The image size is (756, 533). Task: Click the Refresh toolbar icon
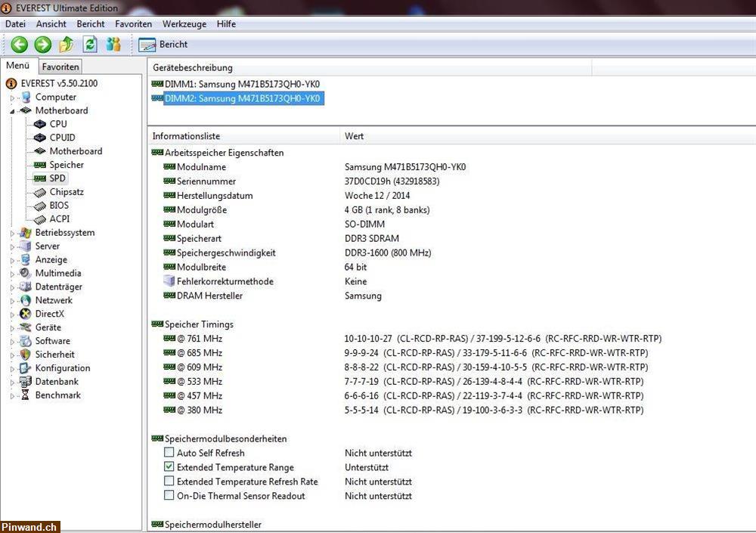coord(90,44)
